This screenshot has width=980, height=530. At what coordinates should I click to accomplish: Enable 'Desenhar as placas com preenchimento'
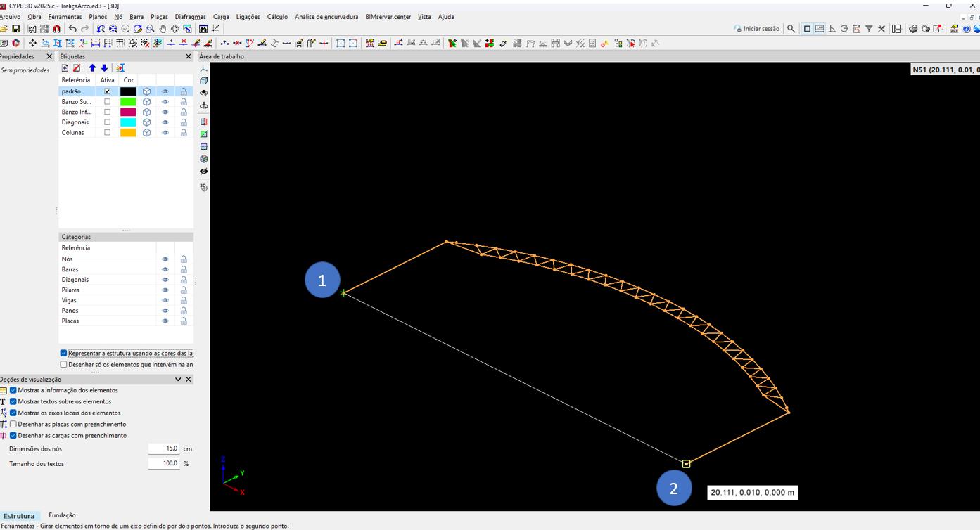pos(13,425)
